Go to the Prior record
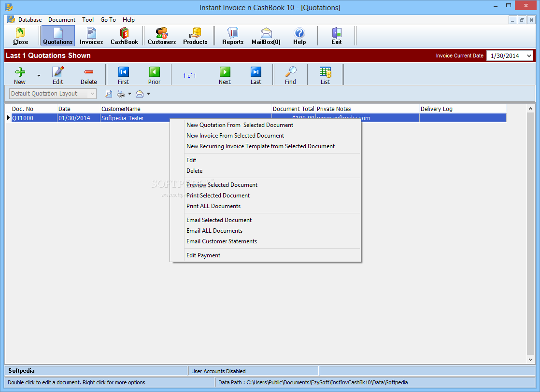Image resolution: width=540 pixels, height=392 pixels. click(154, 75)
